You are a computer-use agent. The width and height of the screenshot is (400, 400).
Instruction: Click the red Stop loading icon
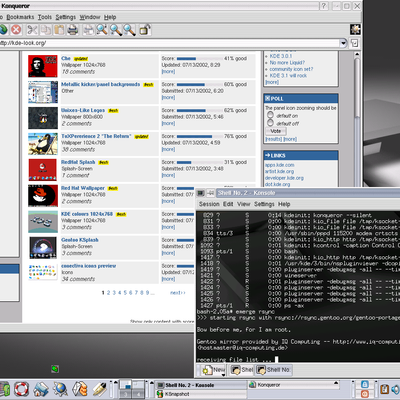16,30
